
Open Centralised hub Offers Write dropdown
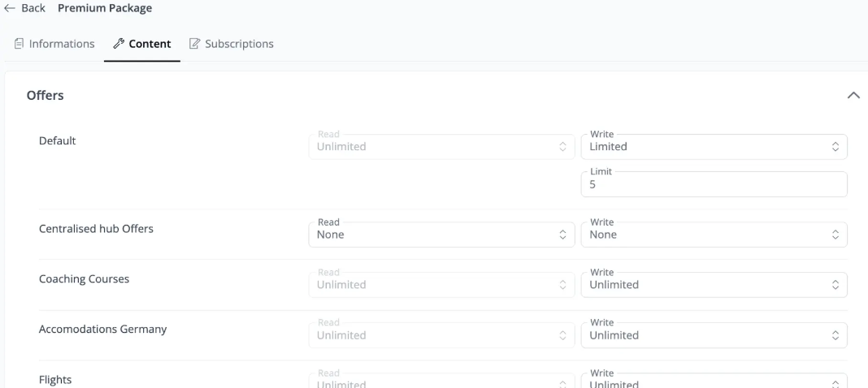[x=714, y=235]
